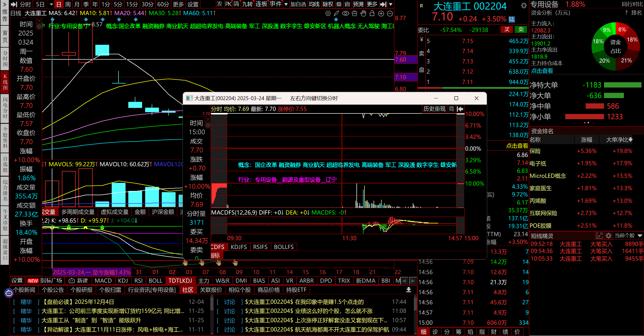This screenshot has height=336, width=644.
Task: Open the dropdown arrow next to 事件
Action: point(286,4)
